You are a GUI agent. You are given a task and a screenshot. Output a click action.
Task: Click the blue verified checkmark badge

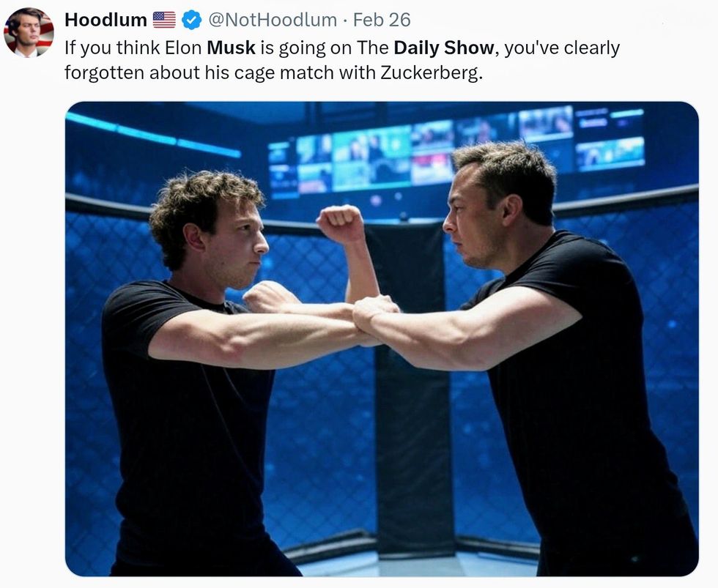coord(191,20)
